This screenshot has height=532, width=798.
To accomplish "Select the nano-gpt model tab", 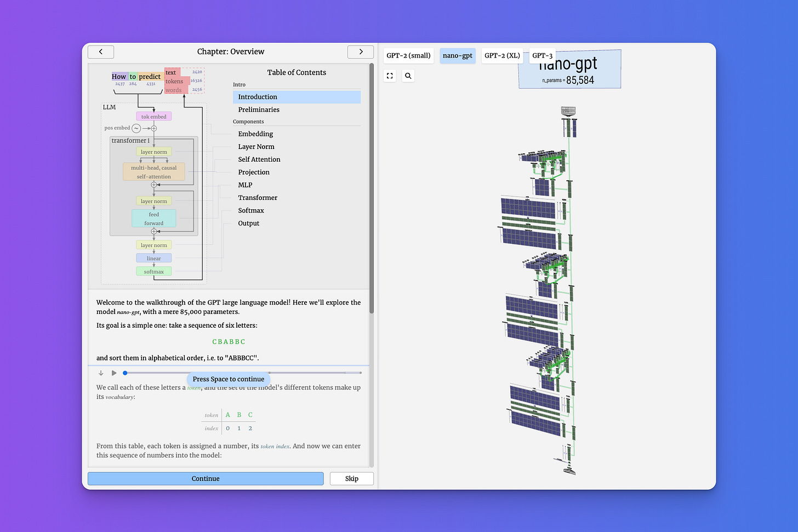I will [458, 55].
